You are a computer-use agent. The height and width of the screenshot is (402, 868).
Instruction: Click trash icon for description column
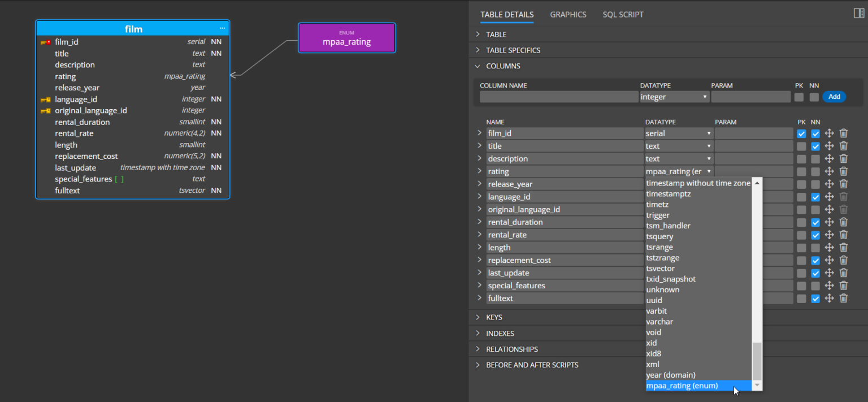coord(843,159)
